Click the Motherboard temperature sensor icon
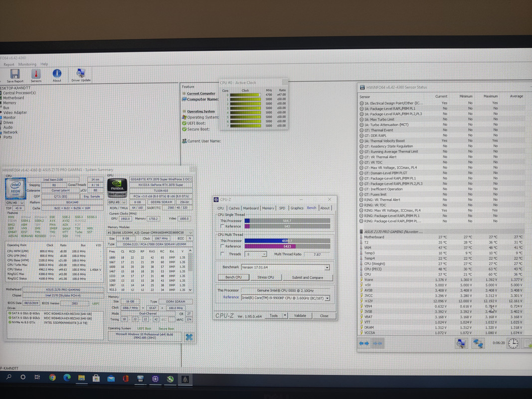 coord(361,237)
